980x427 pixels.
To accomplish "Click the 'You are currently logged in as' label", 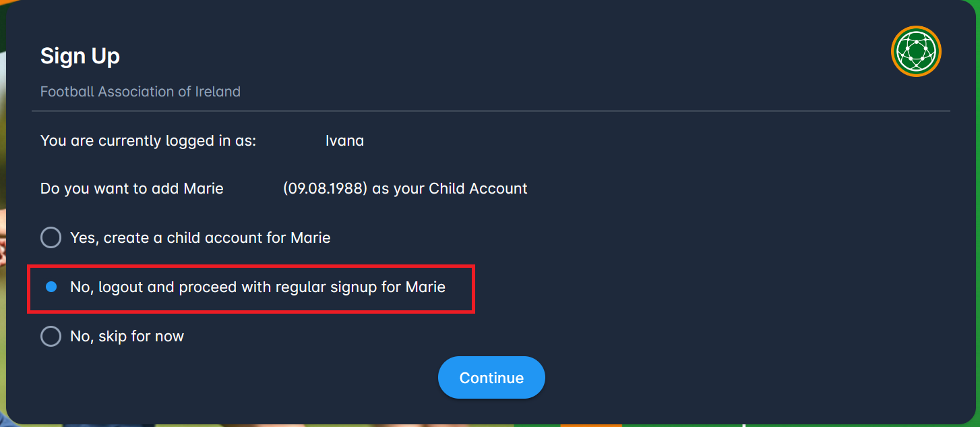I will click(148, 140).
